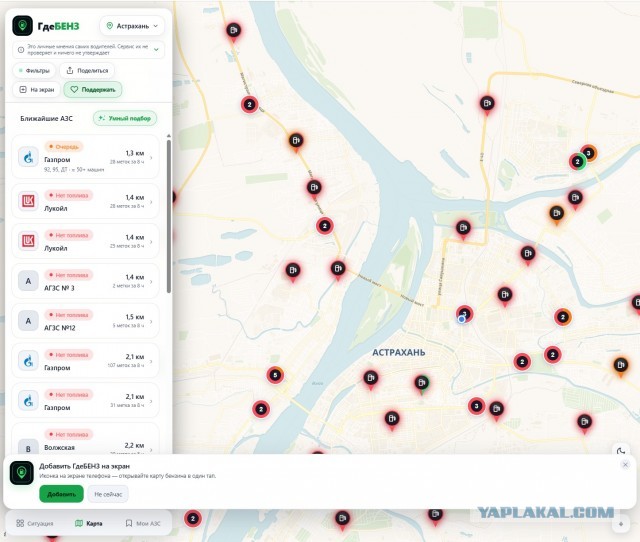640x542 pixels.
Task: Expand the АГЗС № 3 card chevron
Action: tap(151, 282)
